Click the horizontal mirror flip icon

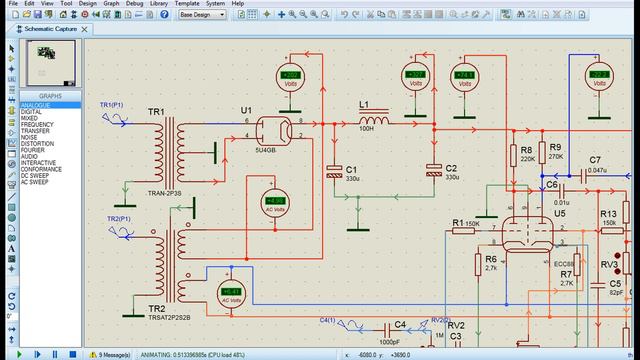point(11,329)
